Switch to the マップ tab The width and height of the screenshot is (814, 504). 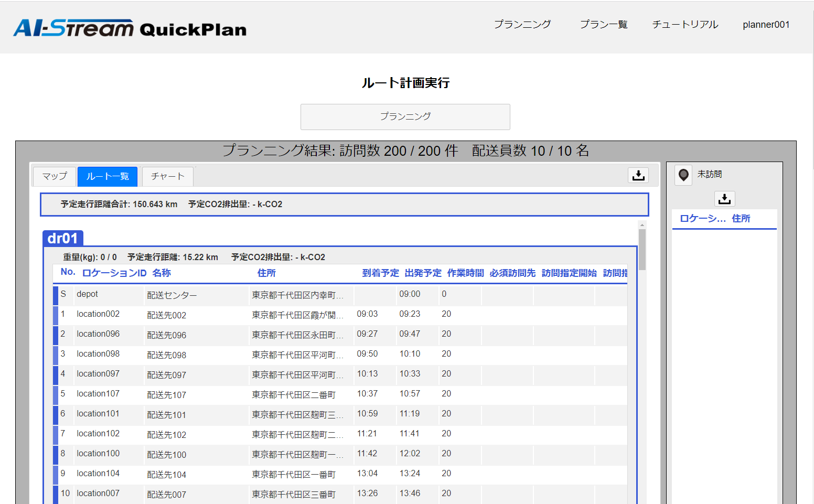[x=55, y=176]
